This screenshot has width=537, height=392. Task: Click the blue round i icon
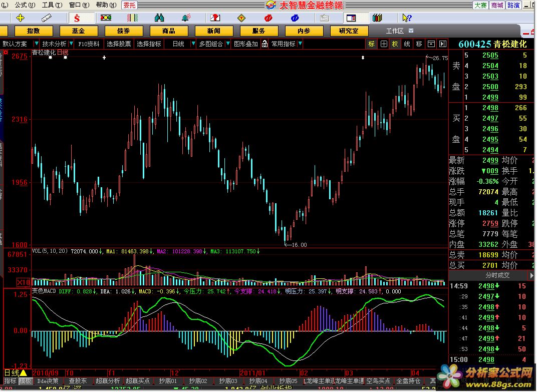(295, 18)
